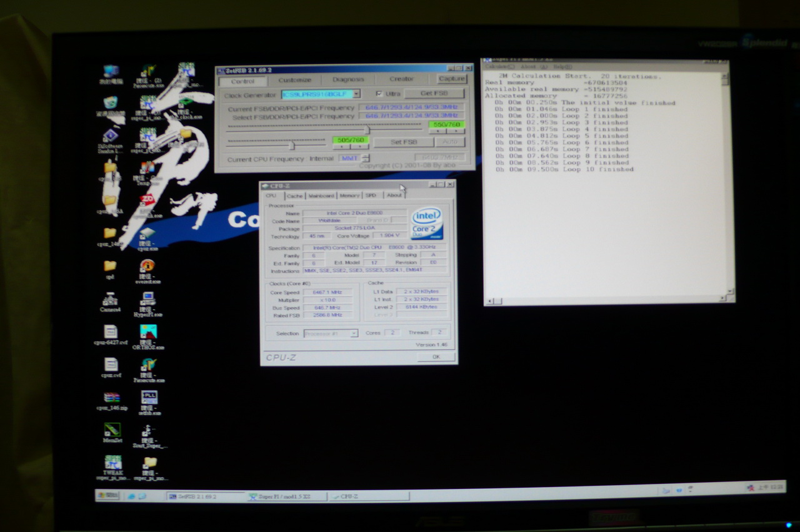The width and height of the screenshot is (800, 532).
Task: Toggle the Ultra checkbox in SetFSB
Action: coord(379,94)
